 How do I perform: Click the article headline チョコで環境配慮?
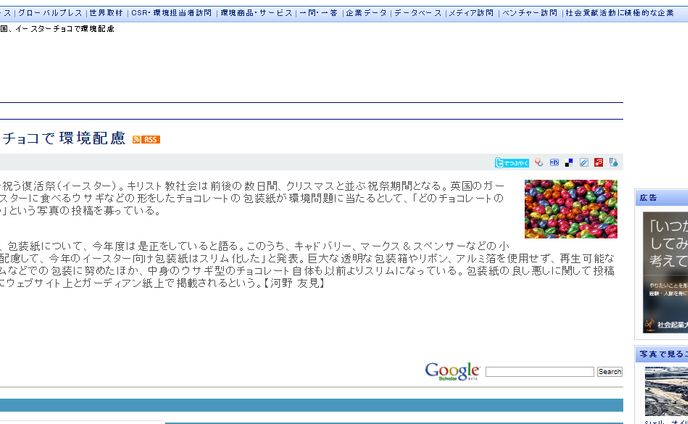[64, 138]
